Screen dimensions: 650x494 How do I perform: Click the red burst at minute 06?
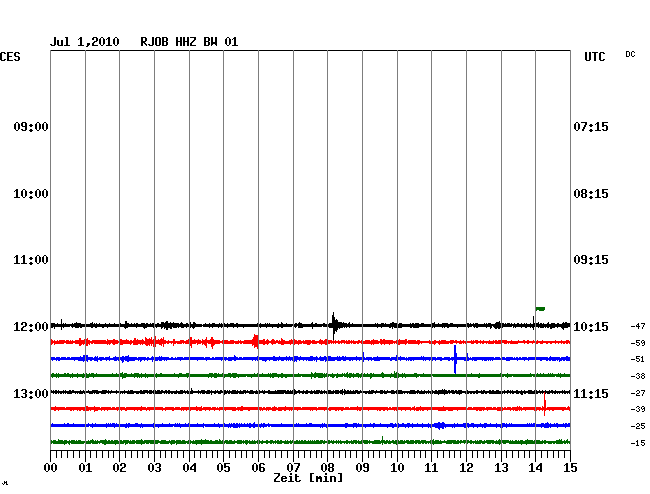pos(256,341)
